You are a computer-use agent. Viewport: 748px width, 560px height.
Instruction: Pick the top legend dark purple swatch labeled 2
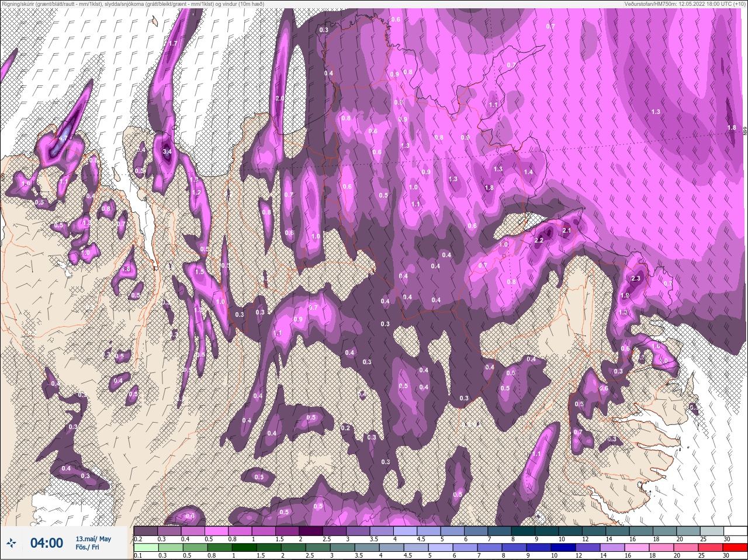(312, 531)
